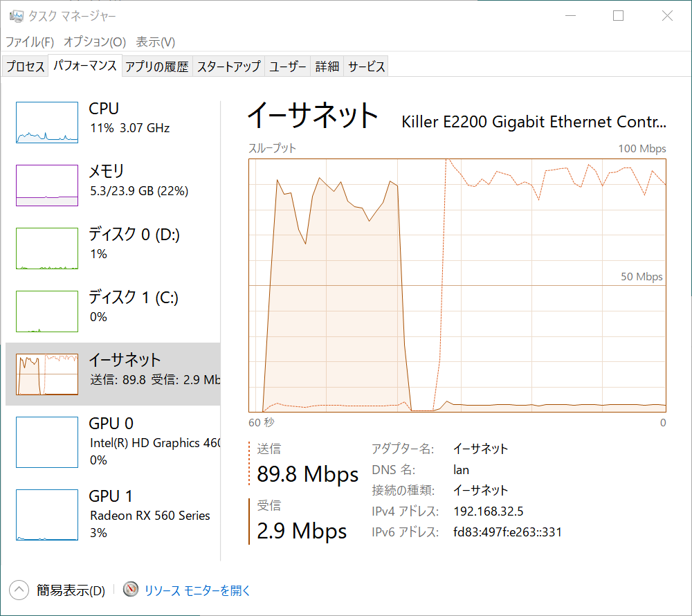Click the Ethernet throughput graph area
692x616 pixels.
(x=457, y=285)
